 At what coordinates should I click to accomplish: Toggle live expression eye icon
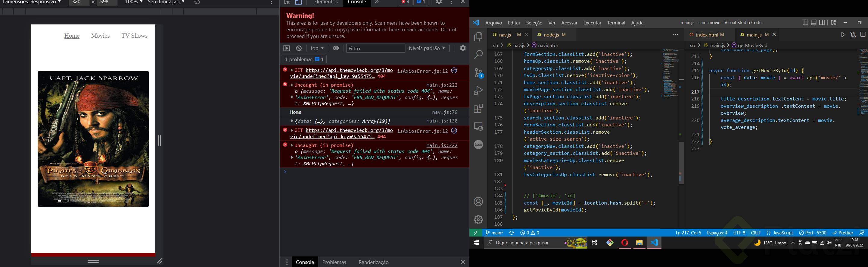(336, 48)
